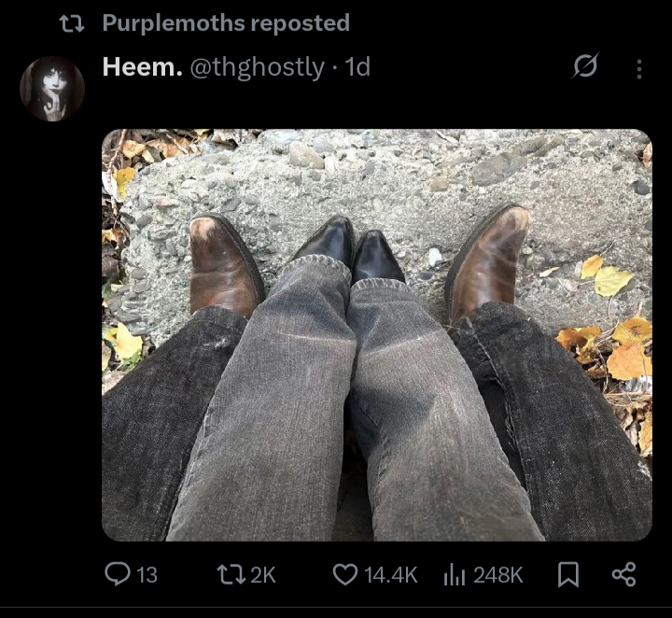Bookmark this post
This screenshot has width=672, height=618.
click(568, 574)
